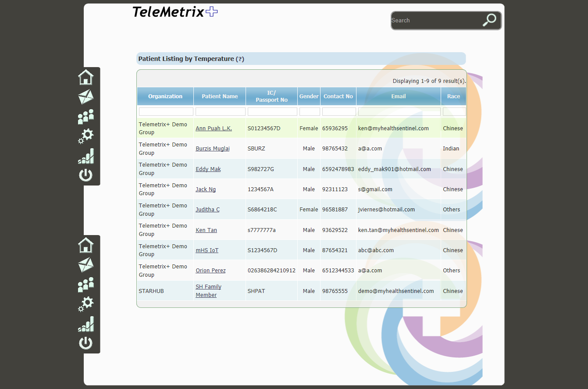588x389 pixels.
Task: Sort the table by the Organization column header
Action: [165, 96]
